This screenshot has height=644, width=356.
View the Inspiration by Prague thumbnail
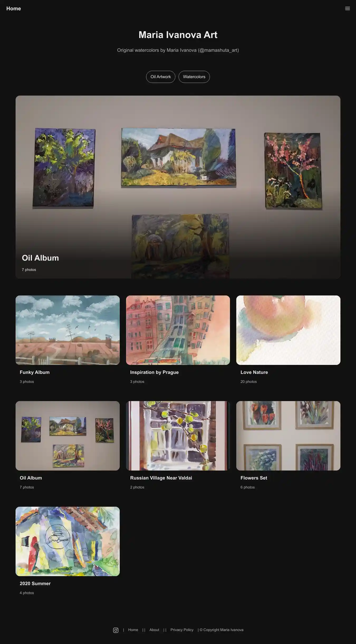[178, 330]
